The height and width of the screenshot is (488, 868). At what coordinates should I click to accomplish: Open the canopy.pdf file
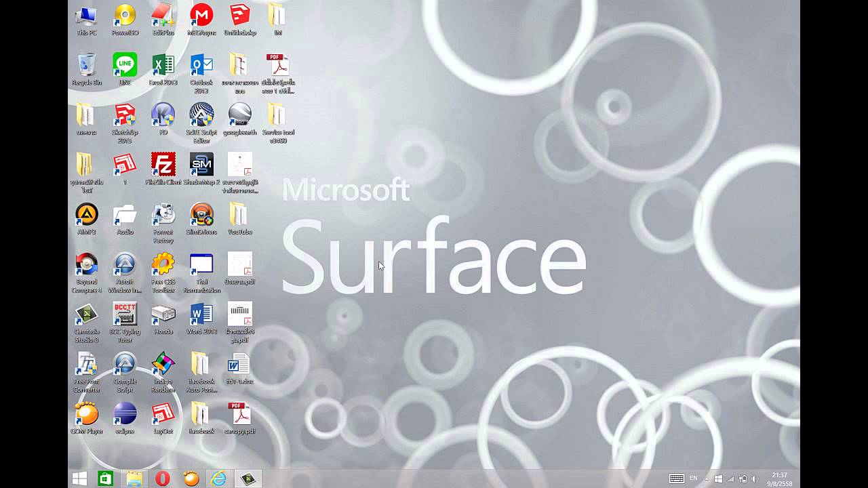(x=240, y=418)
